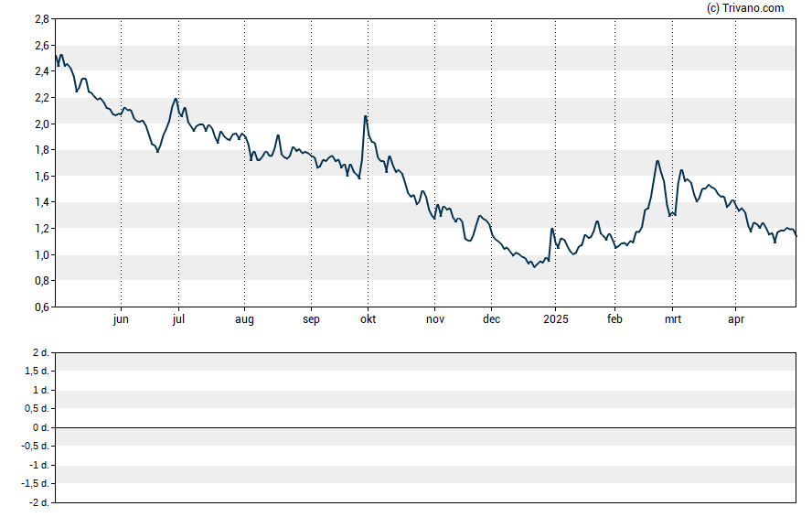The width and height of the screenshot is (812, 517).
Task: Click the price peak just before mrt
Action: (657, 161)
